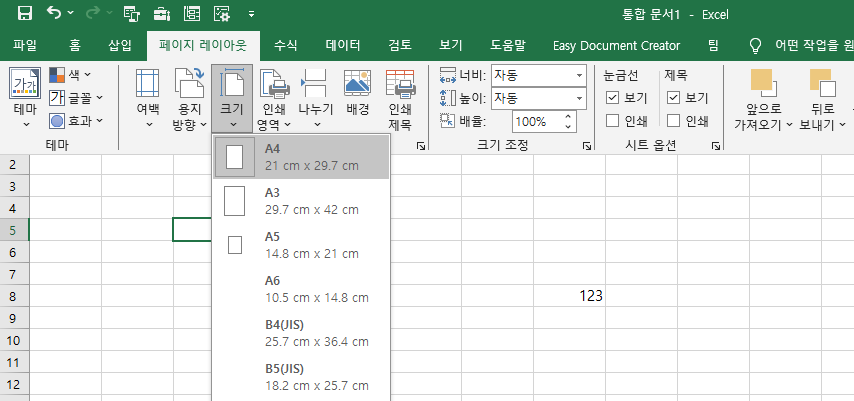Open the 시트 옵션 dialog launcher
This screenshot has width=854, height=401.
[x=716, y=146]
